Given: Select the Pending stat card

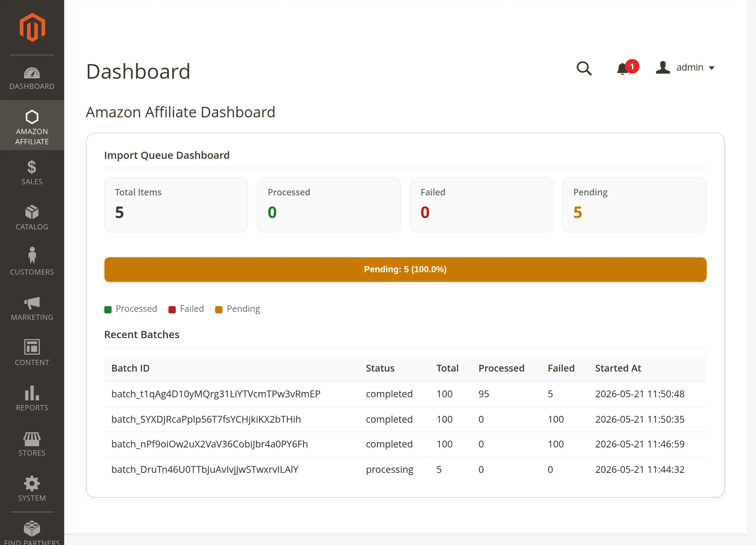Looking at the screenshot, I should pos(634,205).
